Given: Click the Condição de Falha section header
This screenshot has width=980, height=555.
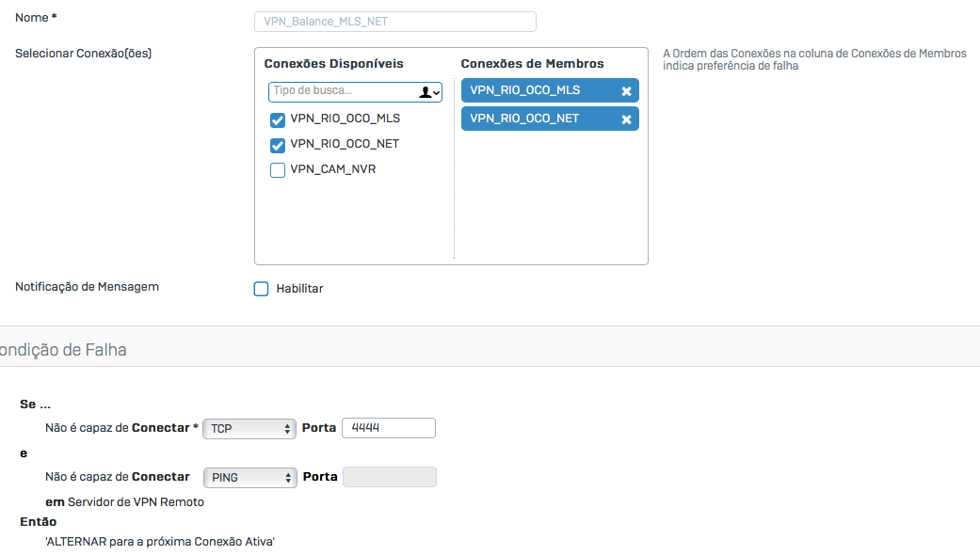Looking at the screenshot, I should tap(64, 350).
